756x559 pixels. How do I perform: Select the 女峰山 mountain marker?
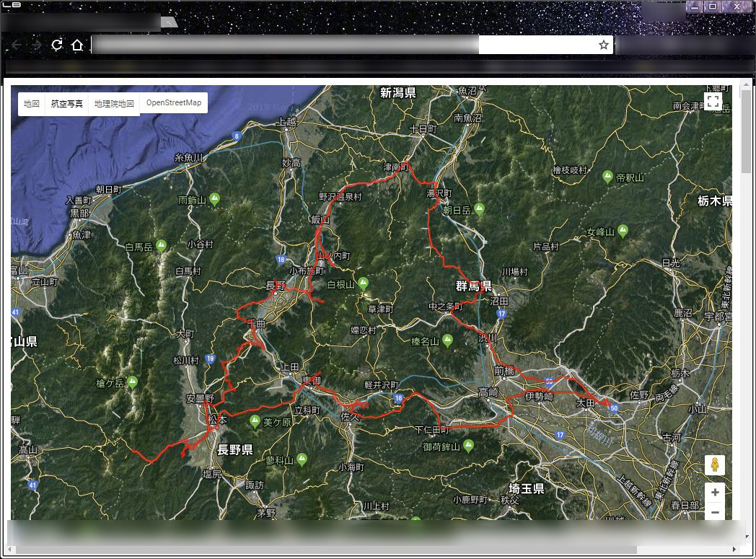623,230
